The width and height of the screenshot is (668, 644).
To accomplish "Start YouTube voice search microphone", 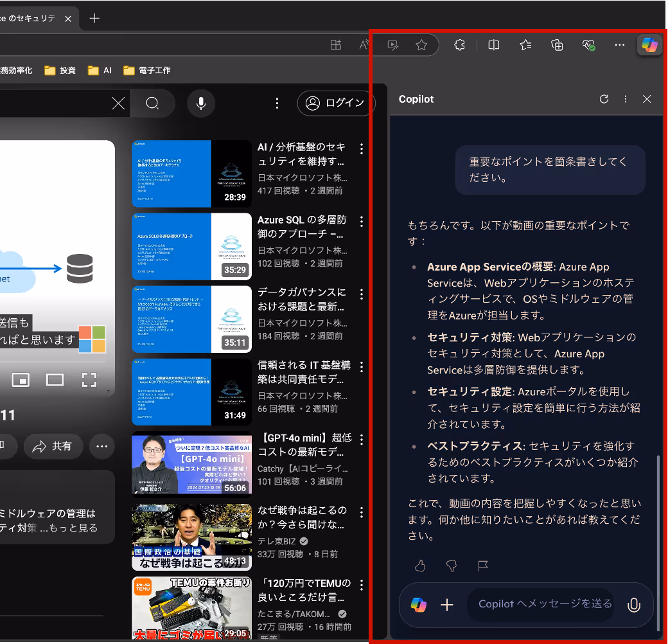I will pyautogui.click(x=201, y=103).
